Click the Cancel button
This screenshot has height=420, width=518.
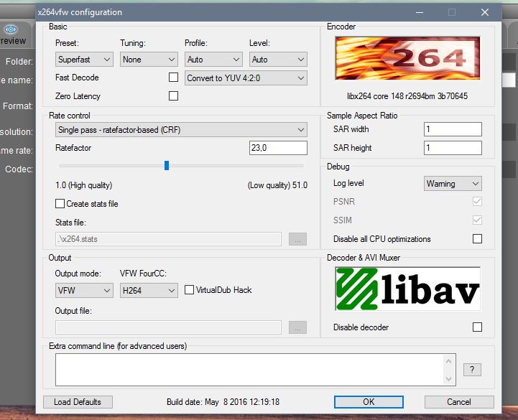[459, 402]
